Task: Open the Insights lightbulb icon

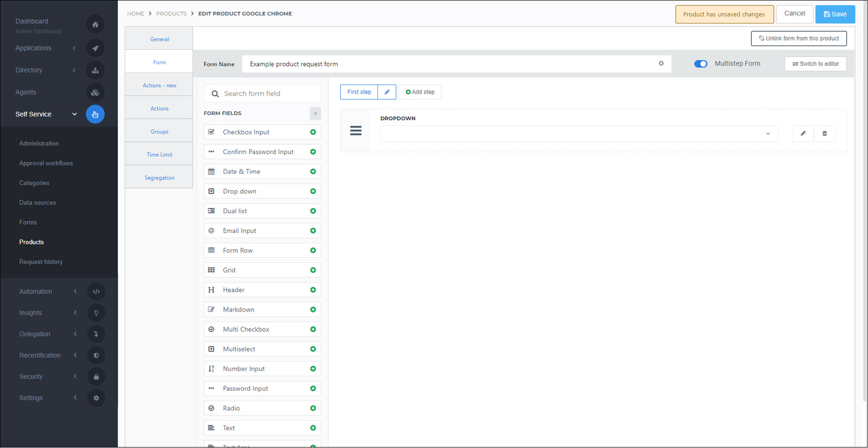Action: tap(96, 313)
